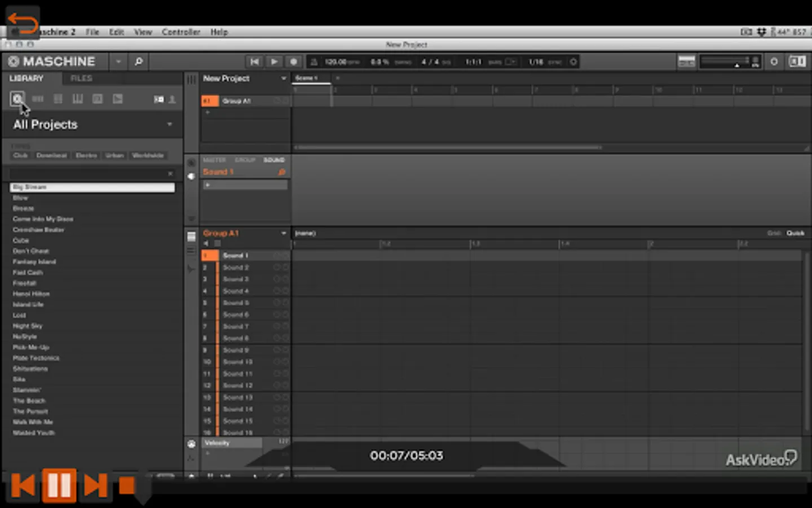Toggle the mixer view icon
812x508 pixels.
[x=686, y=62]
